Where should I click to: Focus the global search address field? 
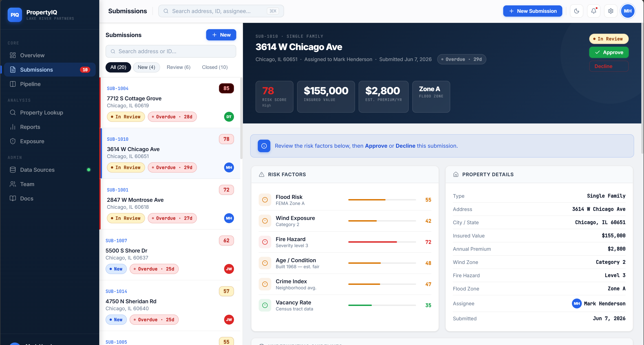coord(221,11)
